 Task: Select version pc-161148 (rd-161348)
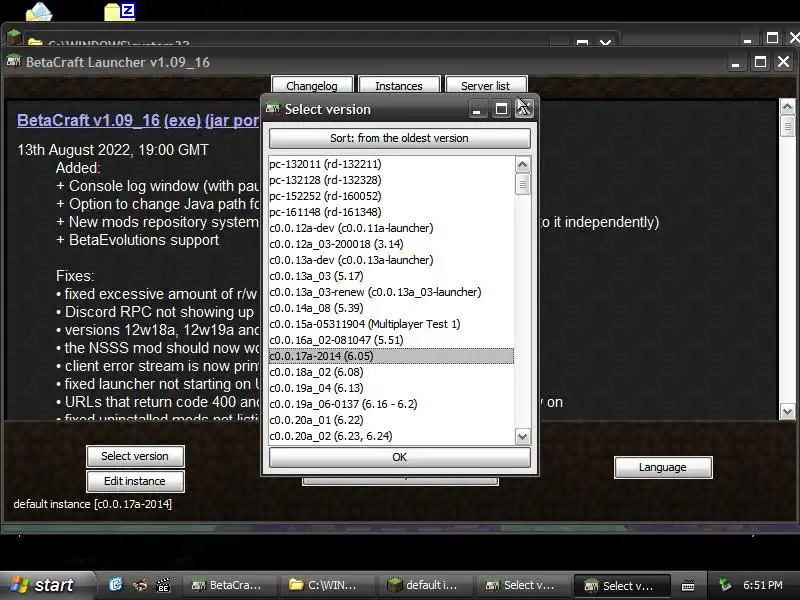click(x=391, y=212)
